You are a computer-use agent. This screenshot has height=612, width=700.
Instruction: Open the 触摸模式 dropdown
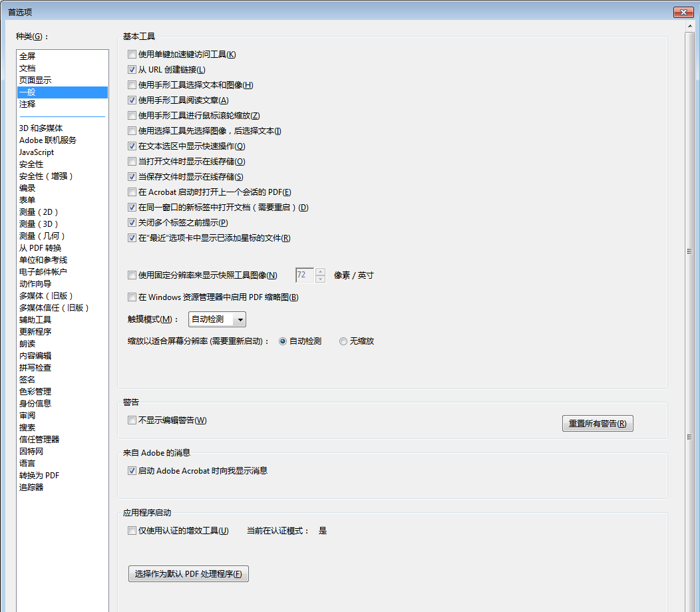[x=217, y=319]
